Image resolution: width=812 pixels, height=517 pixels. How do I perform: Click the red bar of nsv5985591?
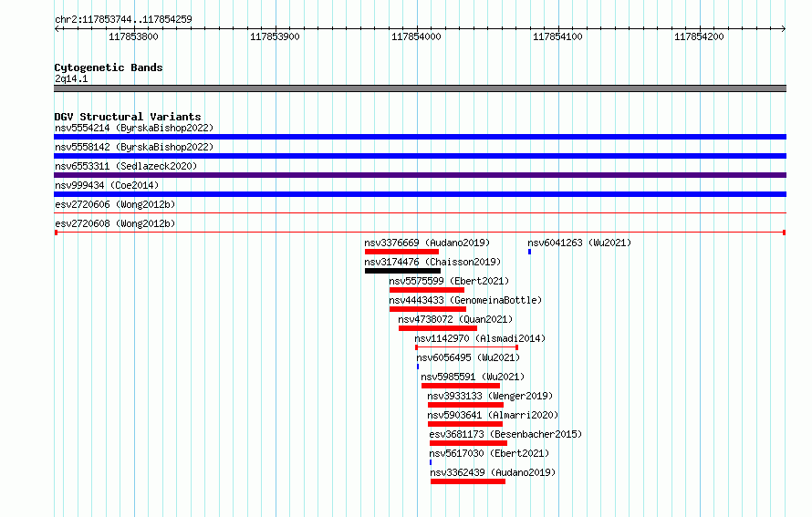(461, 386)
